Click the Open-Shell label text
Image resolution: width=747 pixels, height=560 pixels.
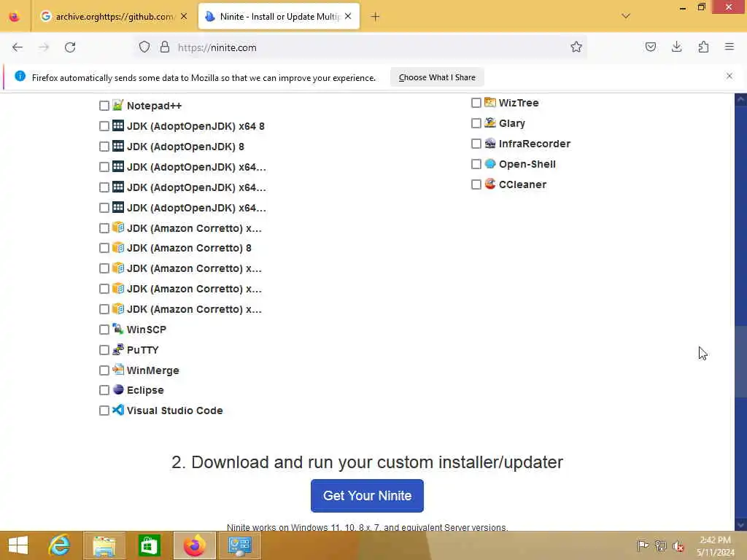click(x=527, y=164)
